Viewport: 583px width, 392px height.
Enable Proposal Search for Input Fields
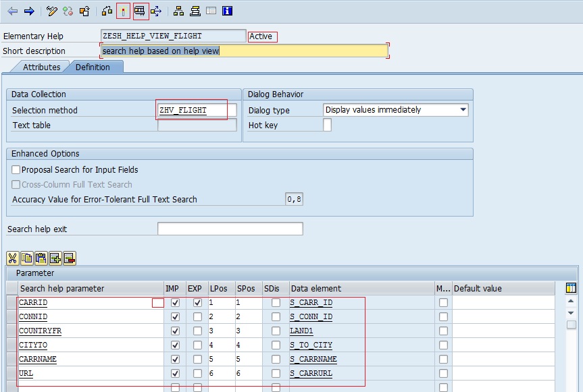click(15, 169)
